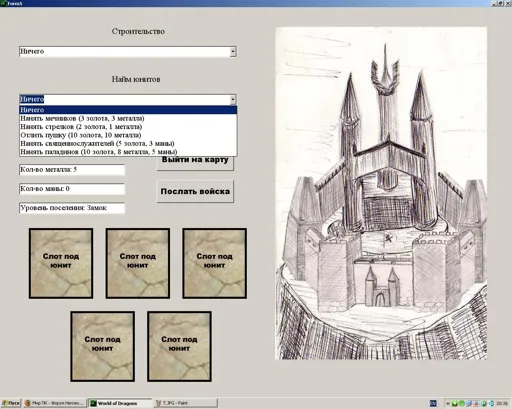Click the castle sketch image
This screenshot has width=512, height=409.
click(381, 193)
